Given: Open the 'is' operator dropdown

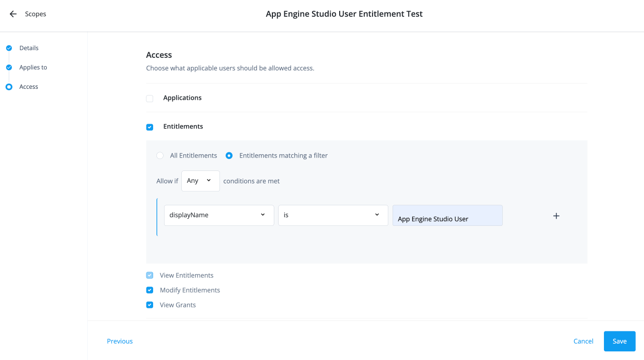Looking at the screenshot, I should click(x=333, y=215).
